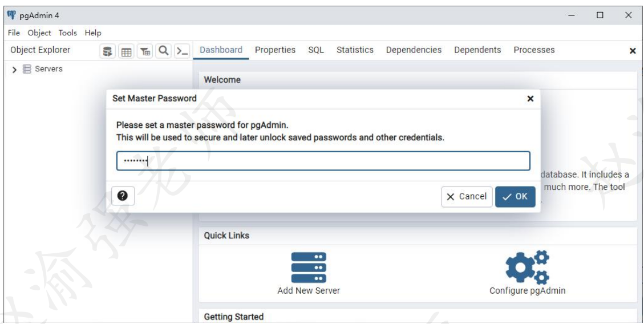Viewport: 644px width, 324px height.
Task: Switch to the Dependents tab
Action: point(477,50)
